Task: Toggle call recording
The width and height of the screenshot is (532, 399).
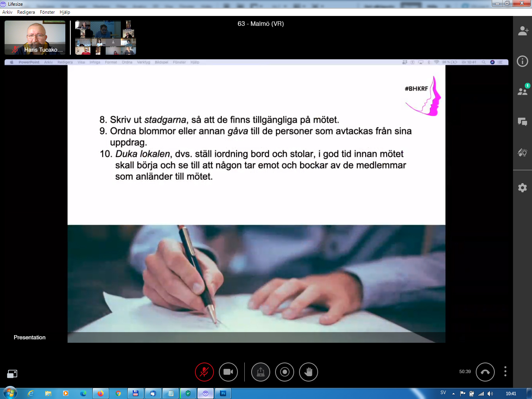Action: [x=285, y=372]
